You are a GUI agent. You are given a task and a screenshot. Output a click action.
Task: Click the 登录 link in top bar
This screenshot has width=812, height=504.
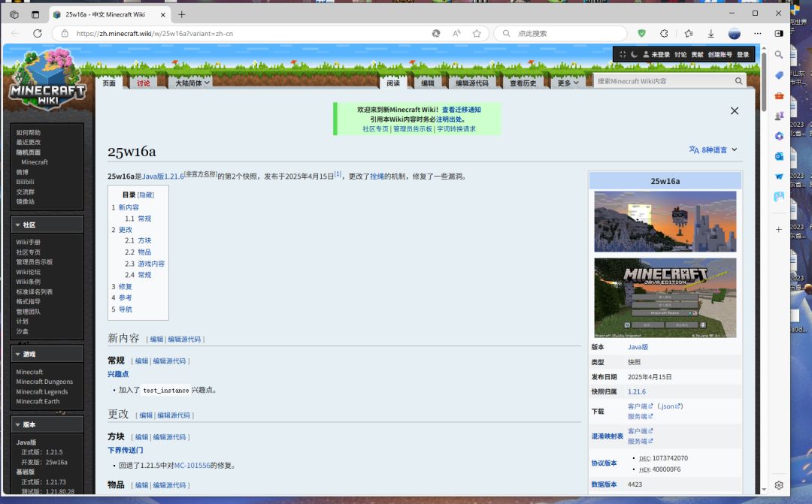click(x=743, y=54)
